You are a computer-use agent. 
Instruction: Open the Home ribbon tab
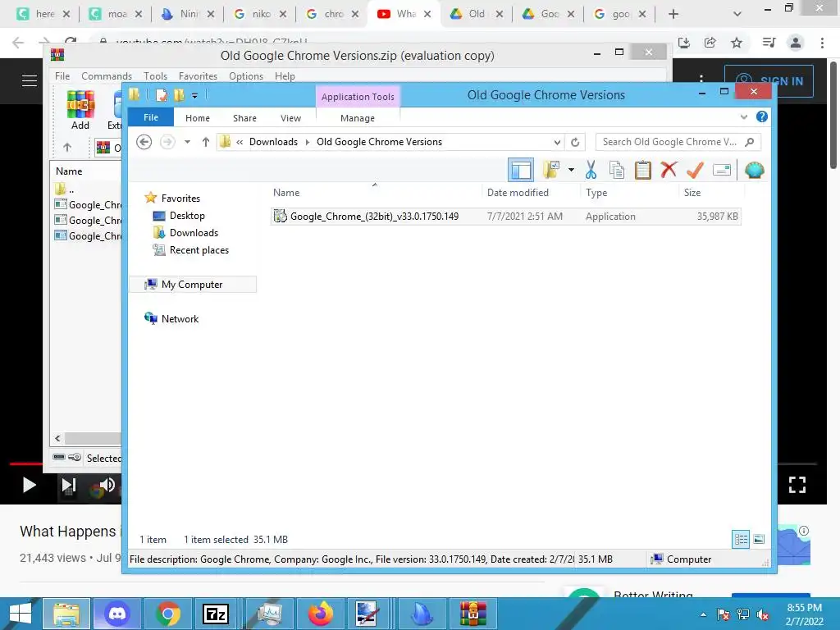198,118
